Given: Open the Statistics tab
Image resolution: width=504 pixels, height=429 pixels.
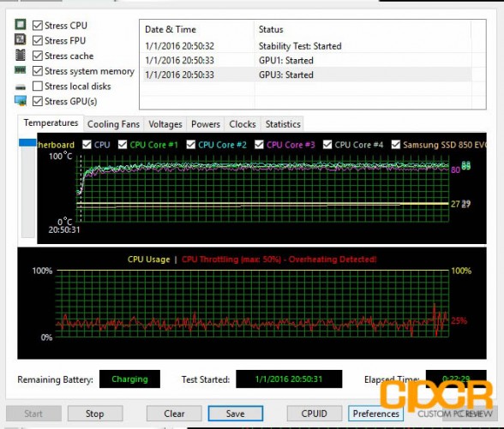Looking at the screenshot, I should (283, 124).
